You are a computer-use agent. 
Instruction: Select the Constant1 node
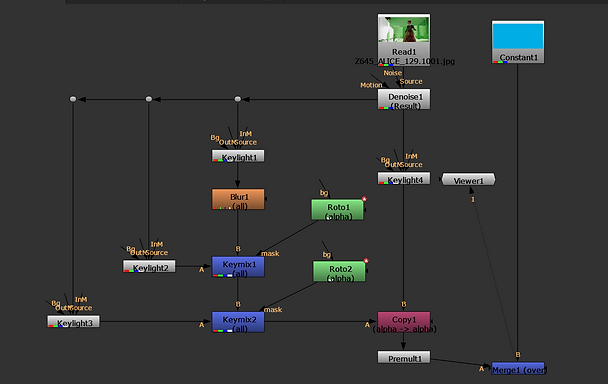518,42
